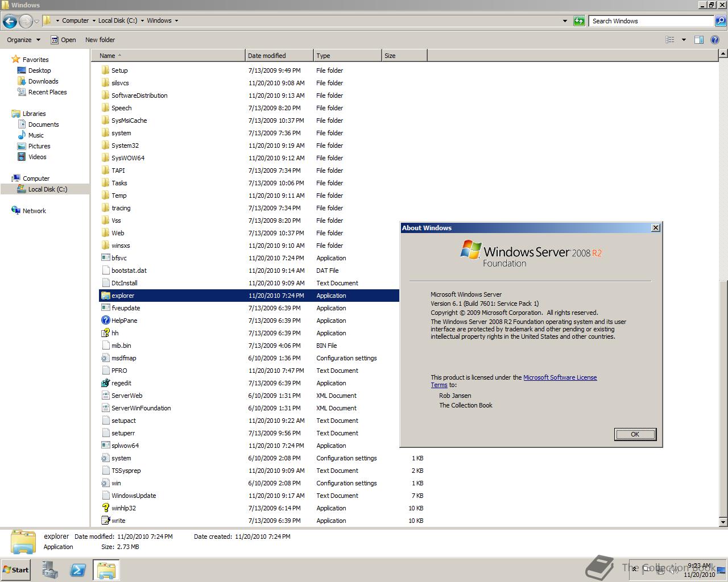Select the write application icon
The image size is (728, 582).
pyautogui.click(x=105, y=521)
